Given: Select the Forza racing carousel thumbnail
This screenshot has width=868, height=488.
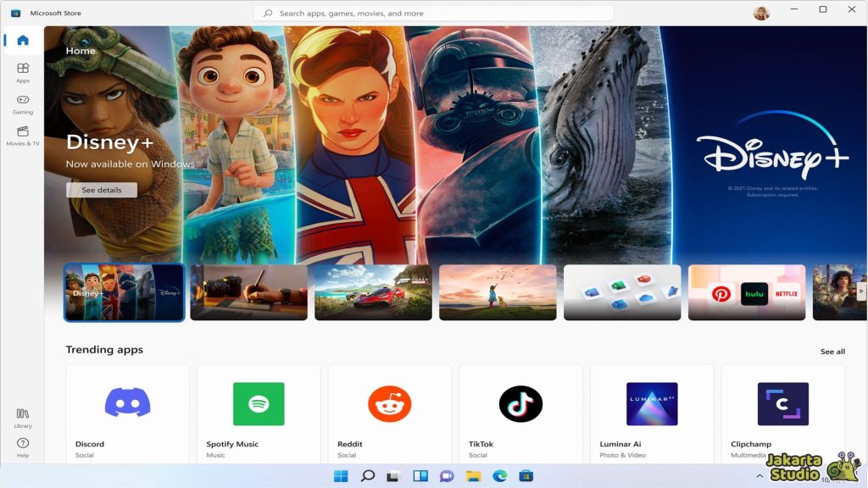Looking at the screenshot, I should click(373, 292).
